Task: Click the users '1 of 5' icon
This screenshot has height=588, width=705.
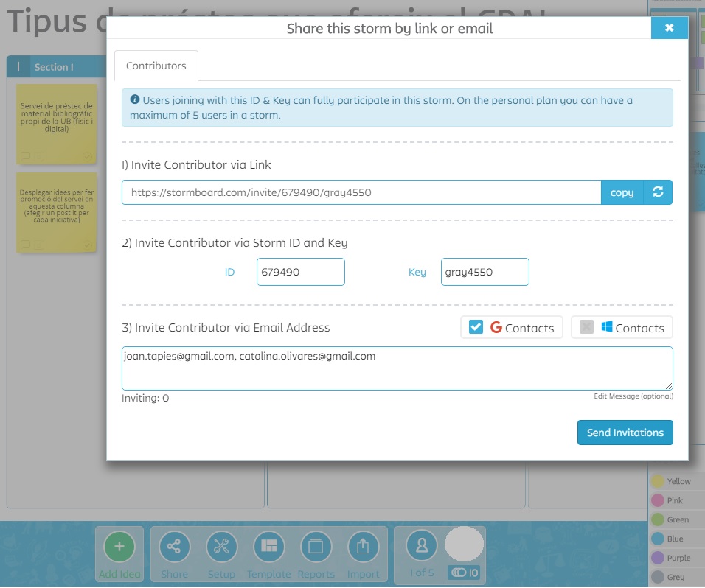Action: pyautogui.click(x=422, y=546)
